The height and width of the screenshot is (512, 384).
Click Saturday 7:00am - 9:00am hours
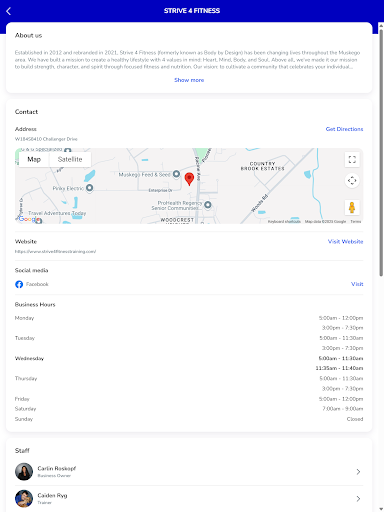[x=343, y=409]
